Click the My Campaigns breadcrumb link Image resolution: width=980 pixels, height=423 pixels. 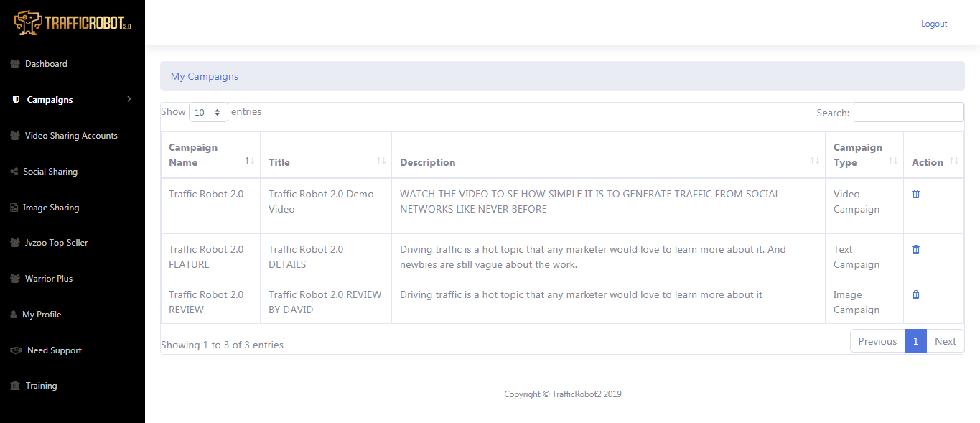pos(205,76)
